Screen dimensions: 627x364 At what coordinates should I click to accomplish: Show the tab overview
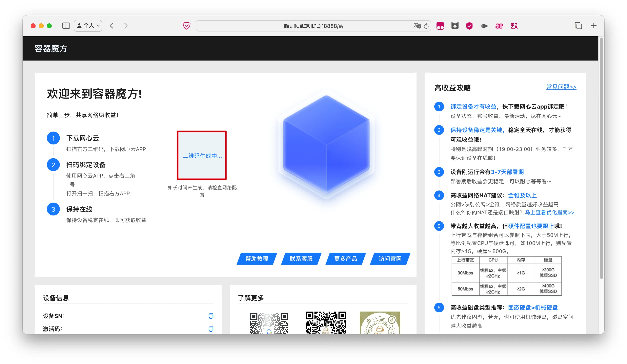pos(579,26)
